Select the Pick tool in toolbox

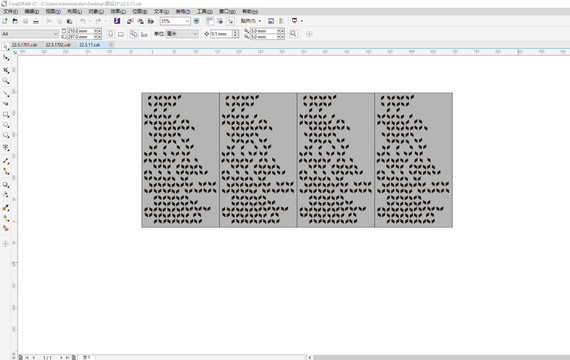5,47
